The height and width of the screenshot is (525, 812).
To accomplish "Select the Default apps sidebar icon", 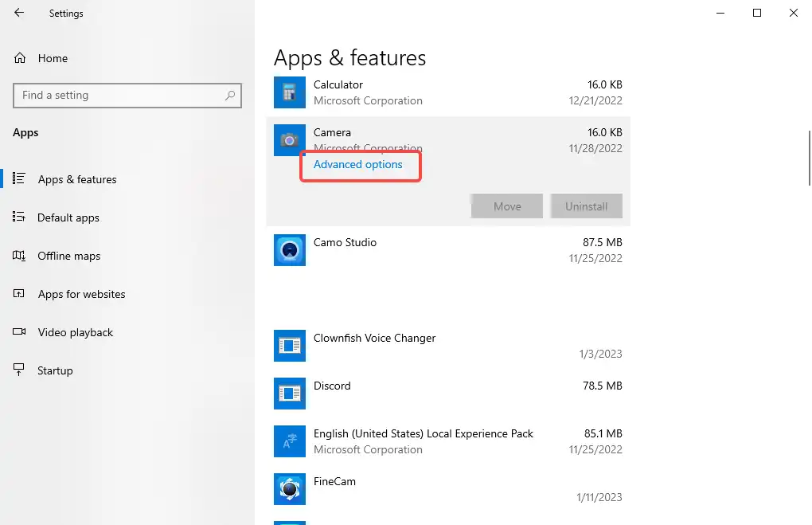I will 18,217.
